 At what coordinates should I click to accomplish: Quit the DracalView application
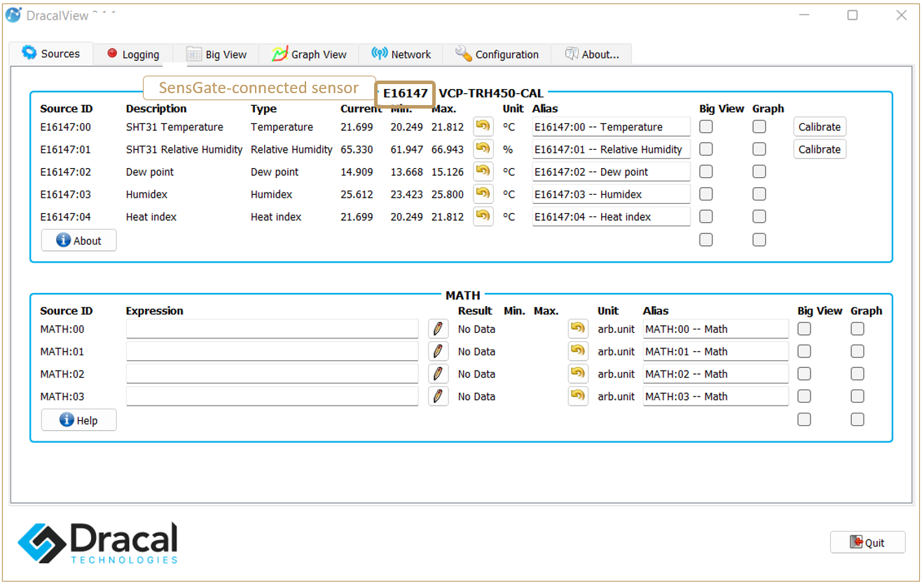click(867, 542)
